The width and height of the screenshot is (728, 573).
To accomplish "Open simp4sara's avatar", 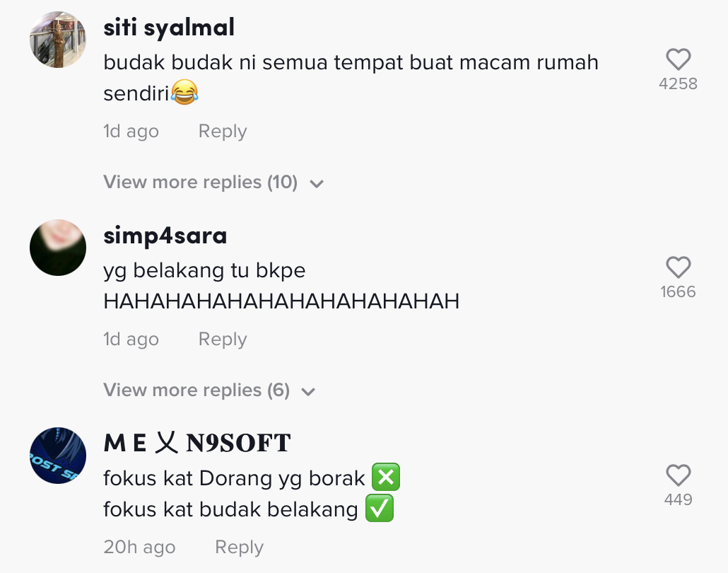I will coord(58,248).
